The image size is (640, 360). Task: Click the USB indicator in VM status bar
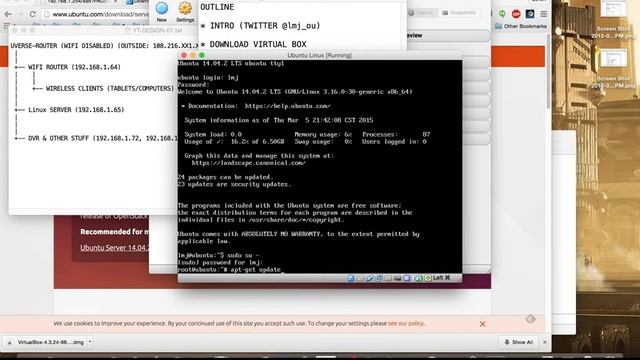(370, 278)
